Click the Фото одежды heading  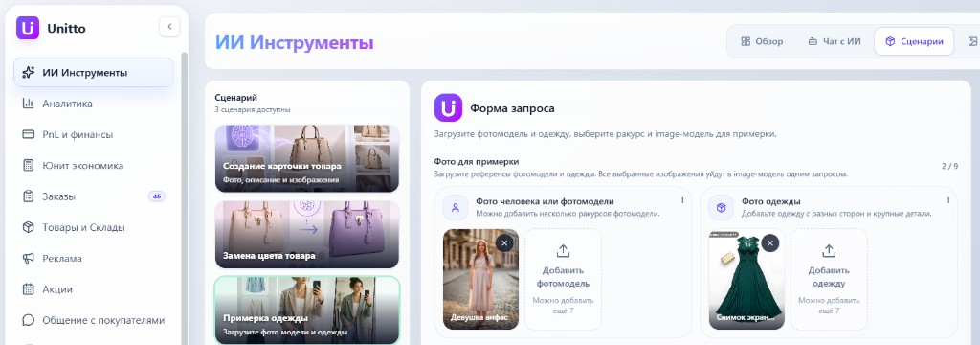click(770, 201)
